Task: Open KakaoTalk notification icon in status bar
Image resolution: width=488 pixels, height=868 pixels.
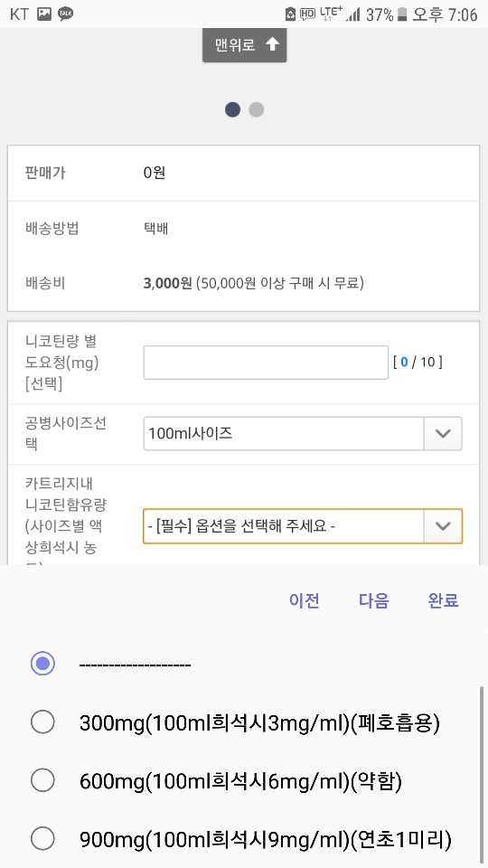Action: (66, 14)
